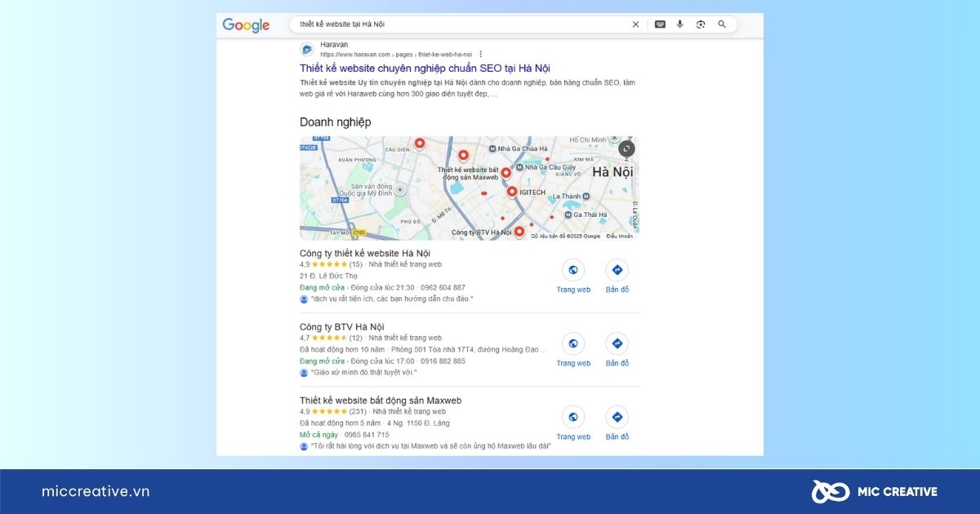
Task: Click the Haravan site favicon
Action: [307, 49]
